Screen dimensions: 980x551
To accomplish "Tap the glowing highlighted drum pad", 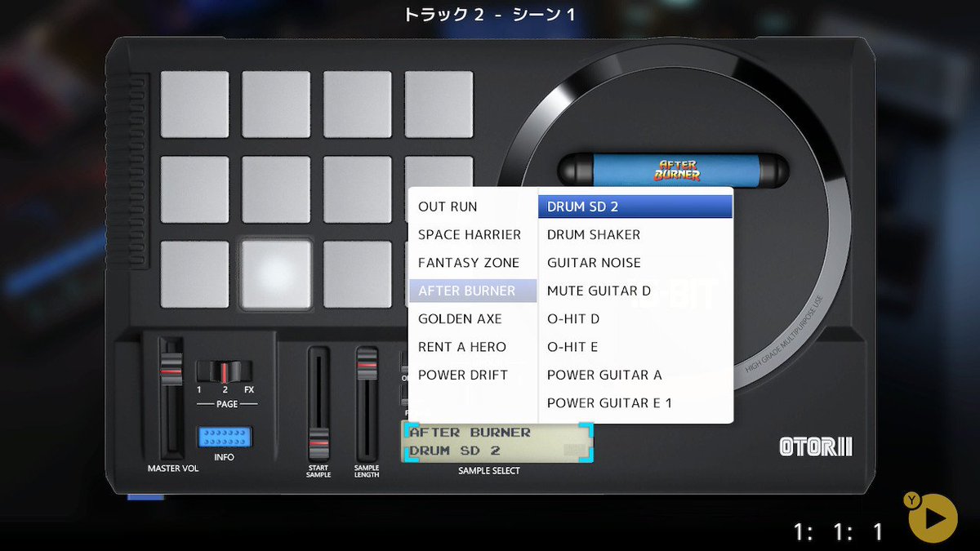I will pos(276,274).
